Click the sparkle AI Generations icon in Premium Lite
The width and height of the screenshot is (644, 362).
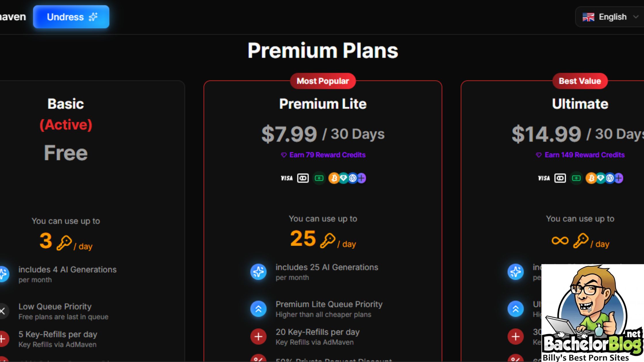point(258,272)
